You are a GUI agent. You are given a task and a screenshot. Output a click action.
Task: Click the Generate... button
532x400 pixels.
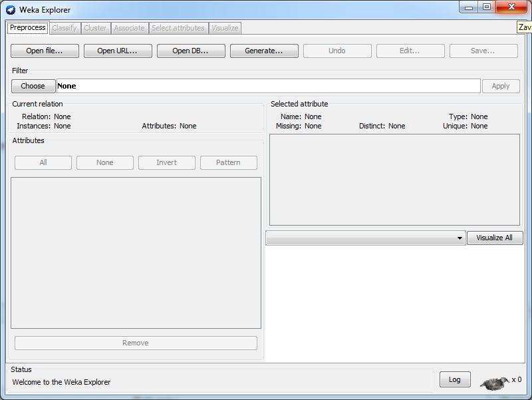pos(264,51)
